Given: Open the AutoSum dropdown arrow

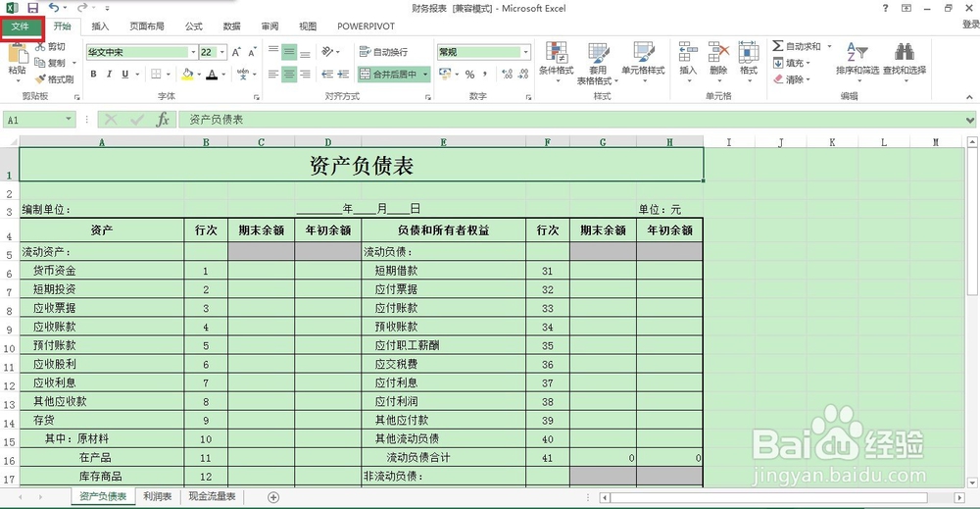Looking at the screenshot, I should 829,46.
